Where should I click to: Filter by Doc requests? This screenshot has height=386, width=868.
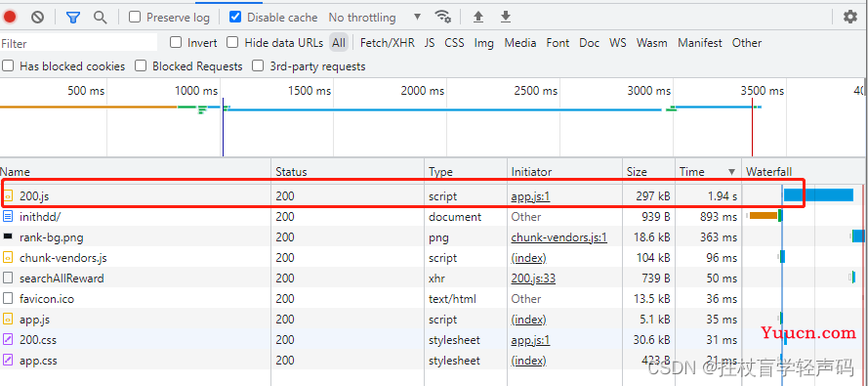tap(590, 43)
